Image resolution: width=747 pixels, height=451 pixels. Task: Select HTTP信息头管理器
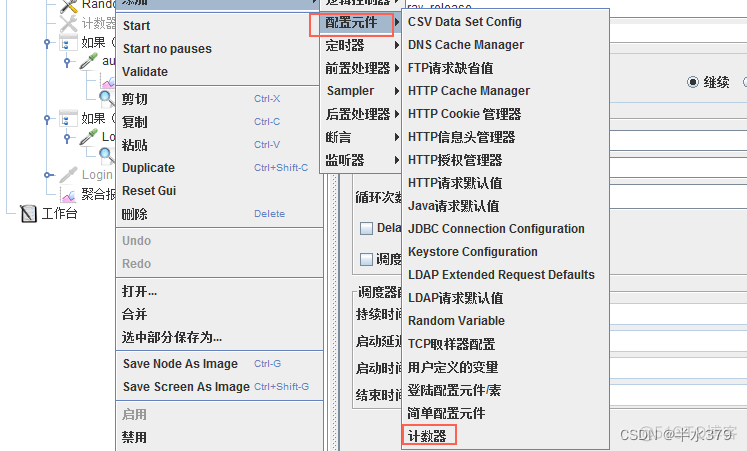pyautogui.click(x=505, y=137)
